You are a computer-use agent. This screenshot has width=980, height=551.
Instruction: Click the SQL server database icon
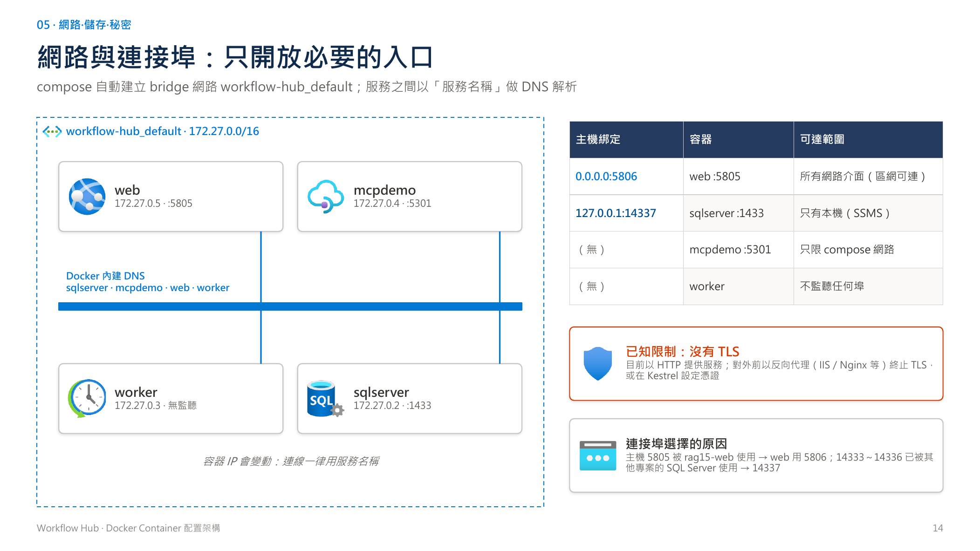[x=325, y=399]
